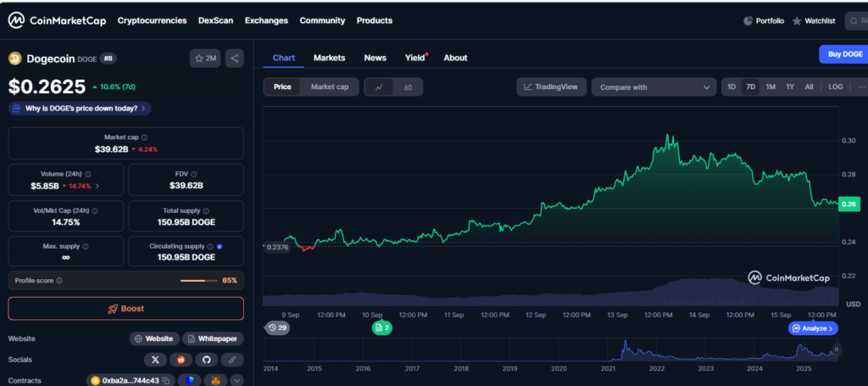Image resolution: width=868 pixels, height=386 pixels.
Task: Add Dogecoin to watchlist with star button
Action: click(205, 59)
